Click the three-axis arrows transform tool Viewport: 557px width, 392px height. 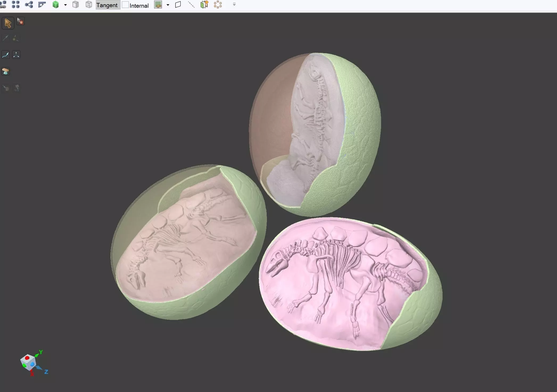point(16,55)
